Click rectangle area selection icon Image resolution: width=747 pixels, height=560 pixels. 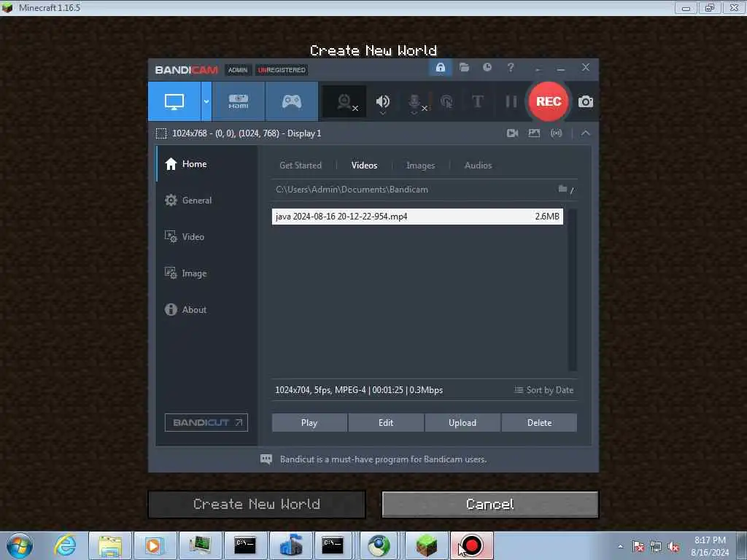(x=161, y=133)
